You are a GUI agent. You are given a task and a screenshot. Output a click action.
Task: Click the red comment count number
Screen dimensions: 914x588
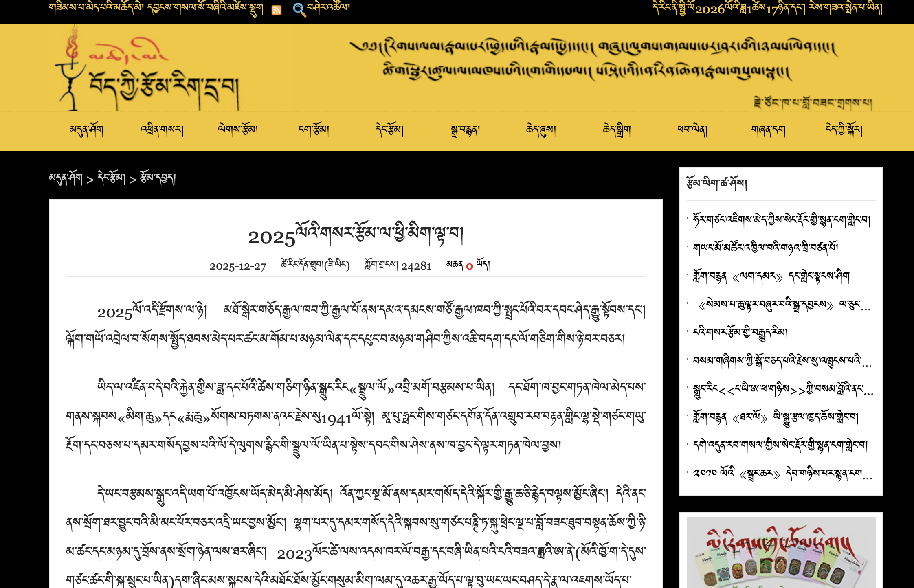(469, 266)
